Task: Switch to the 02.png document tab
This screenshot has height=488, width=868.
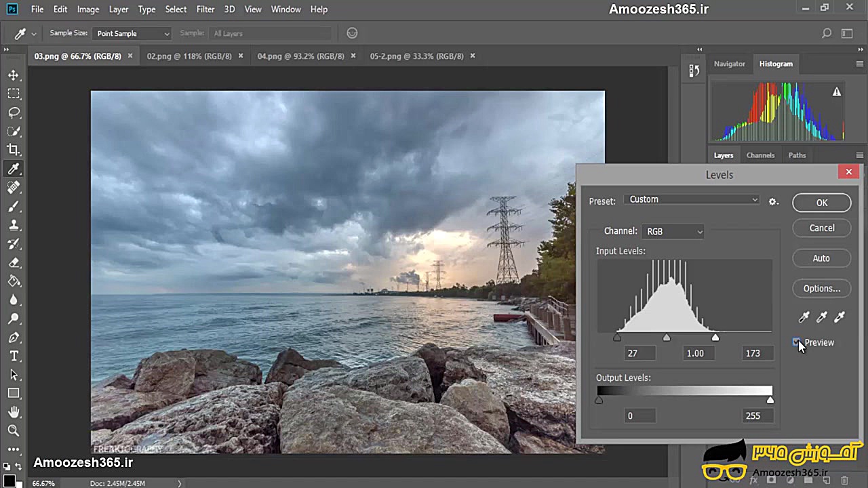Action: click(189, 56)
